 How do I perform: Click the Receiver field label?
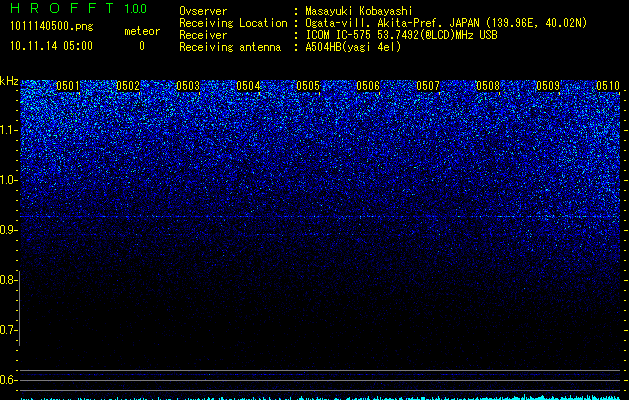(x=203, y=35)
